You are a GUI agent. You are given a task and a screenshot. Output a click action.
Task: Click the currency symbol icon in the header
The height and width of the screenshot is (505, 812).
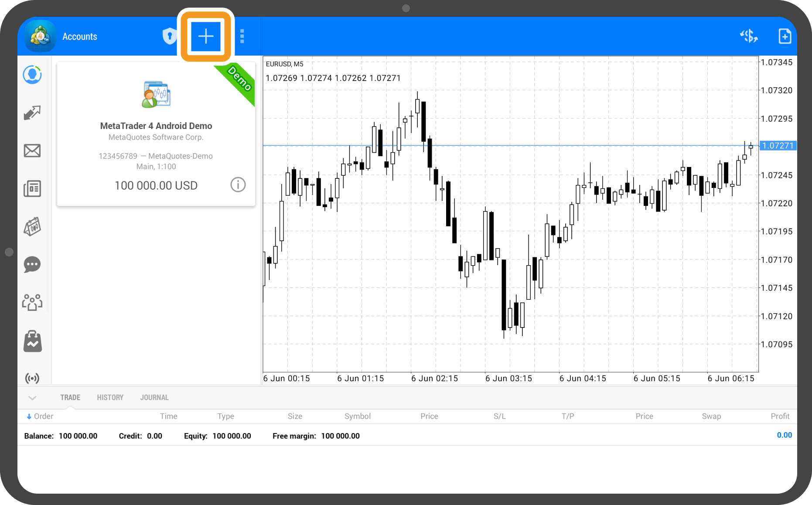click(x=749, y=36)
